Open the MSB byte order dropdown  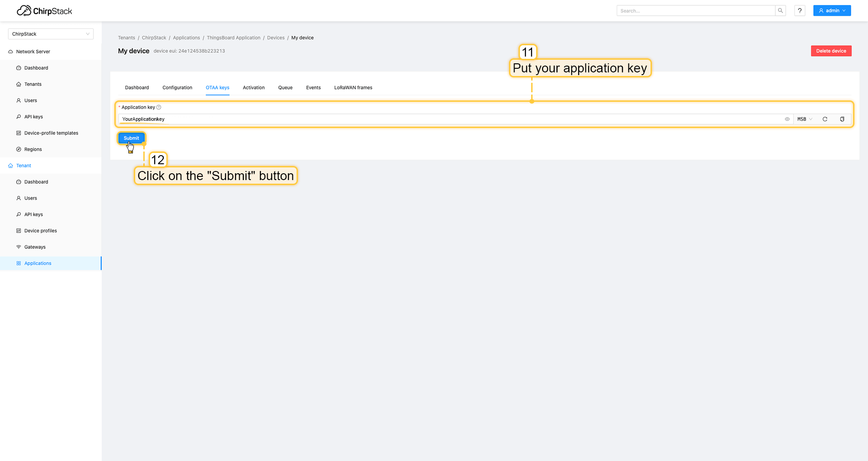coord(804,119)
